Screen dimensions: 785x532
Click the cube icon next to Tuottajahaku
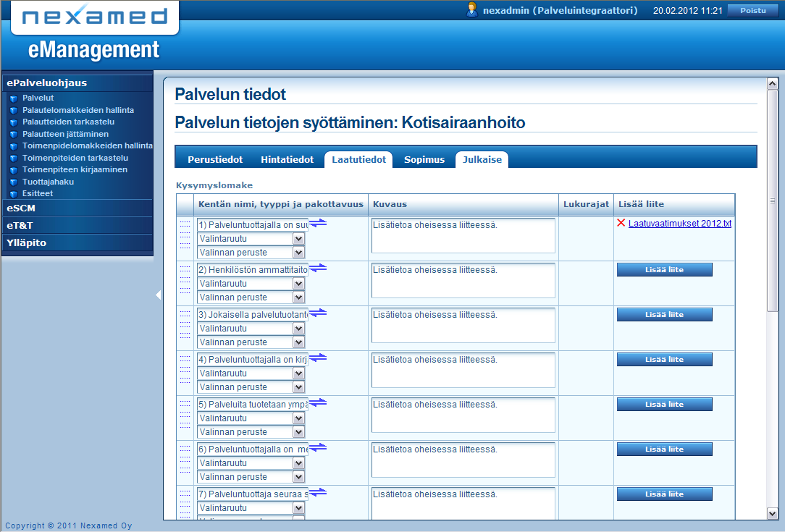click(x=14, y=182)
